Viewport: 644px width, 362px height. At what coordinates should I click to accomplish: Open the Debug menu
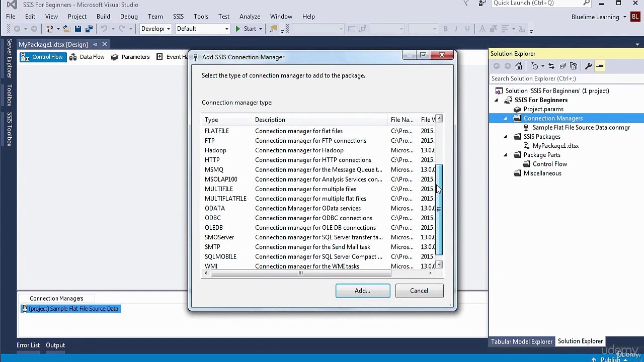pos(129,17)
